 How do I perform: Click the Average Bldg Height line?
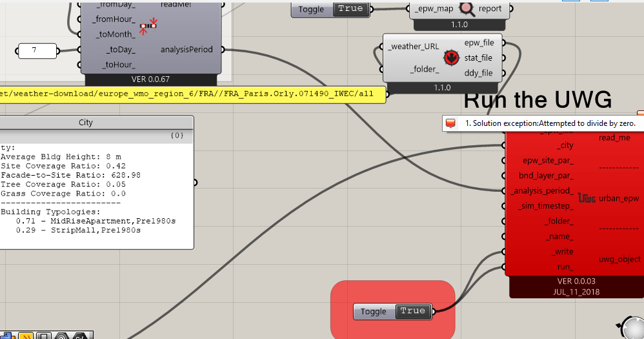(x=61, y=157)
